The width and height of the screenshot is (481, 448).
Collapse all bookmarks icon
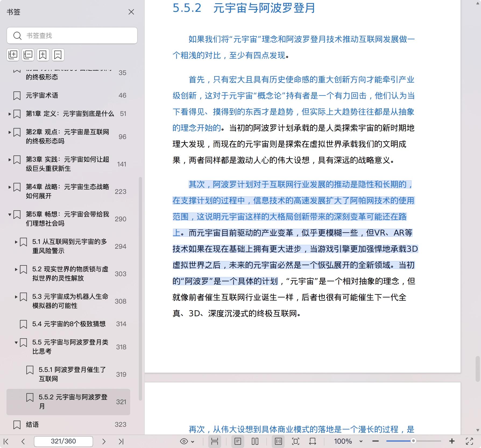click(28, 55)
